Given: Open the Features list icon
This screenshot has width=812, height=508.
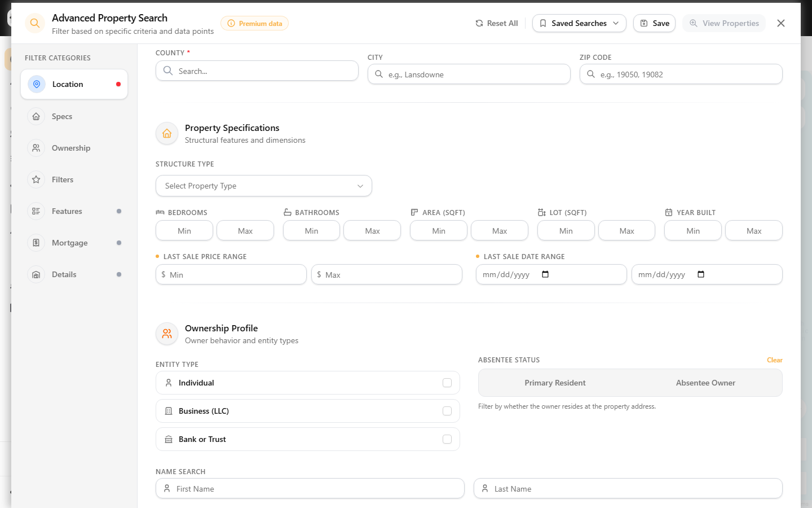Looking at the screenshot, I should [x=36, y=211].
